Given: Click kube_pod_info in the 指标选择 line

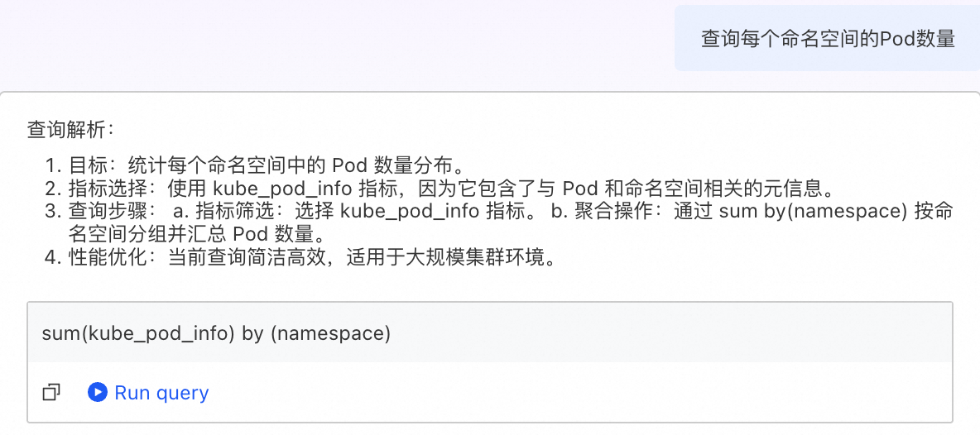Looking at the screenshot, I should click(285, 189).
